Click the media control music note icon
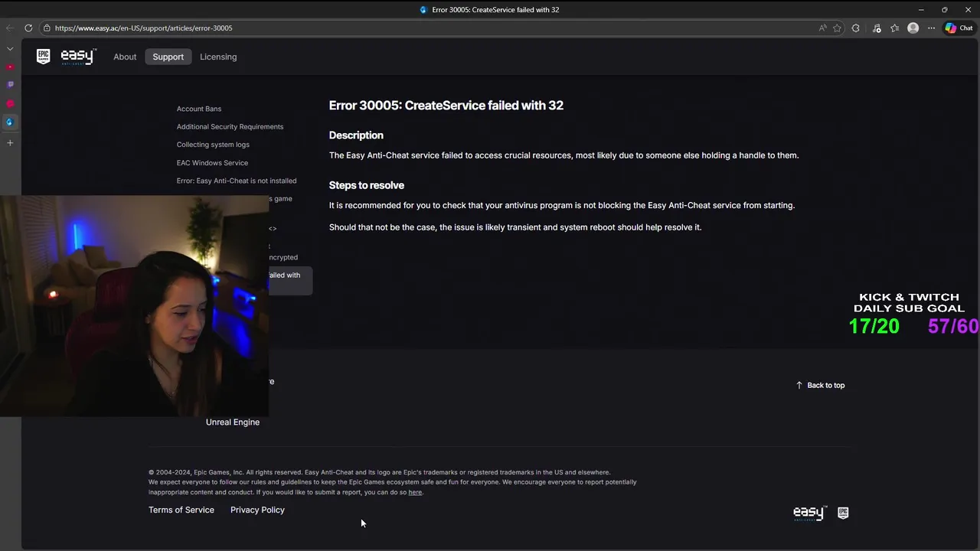The height and width of the screenshot is (551, 980). point(877,28)
